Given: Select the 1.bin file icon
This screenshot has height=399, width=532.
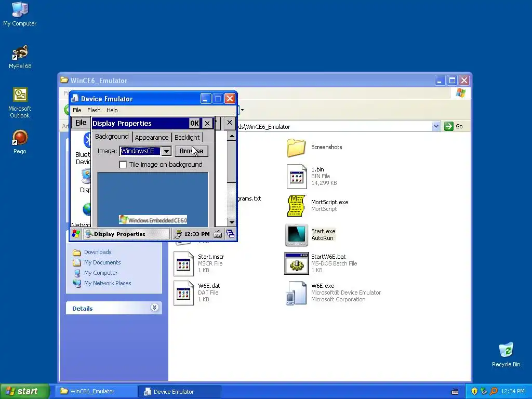Looking at the screenshot, I should (x=297, y=177).
